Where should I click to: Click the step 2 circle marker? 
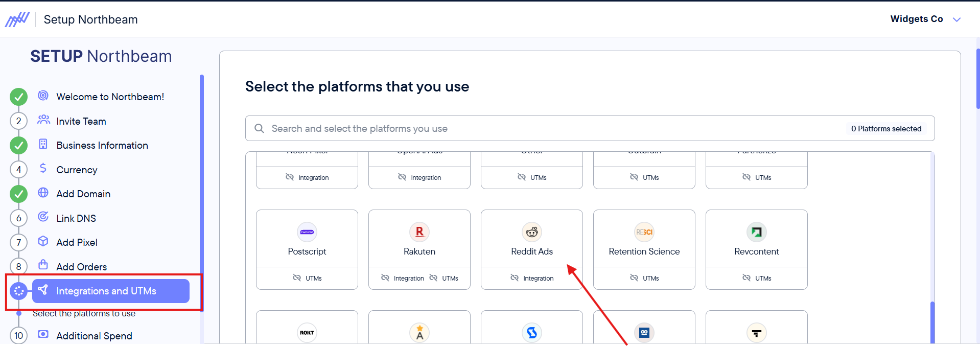click(19, 121)
